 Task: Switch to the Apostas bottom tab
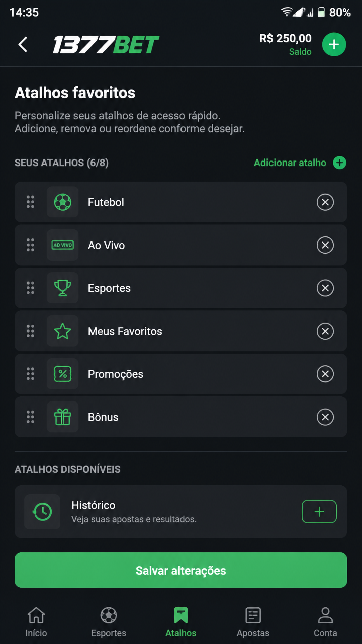pos(253,622)
